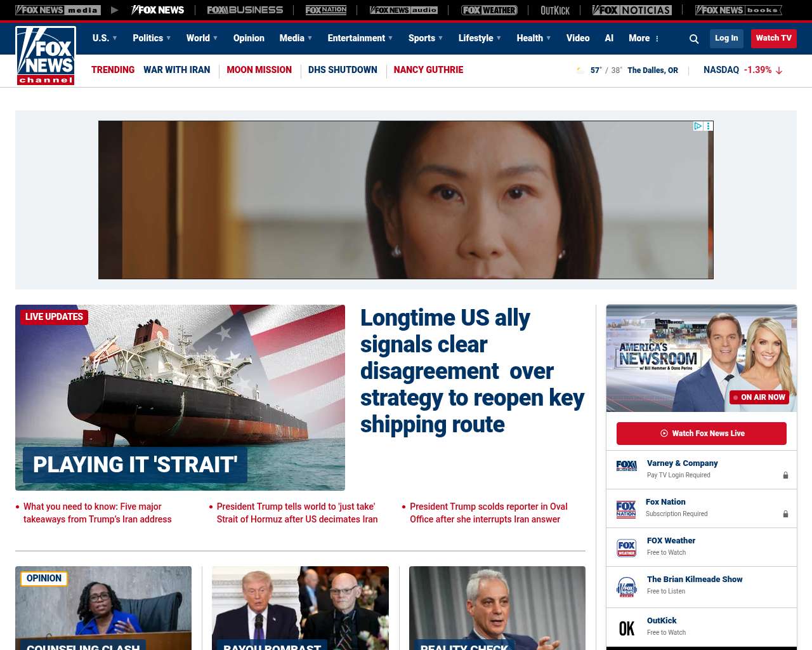Click the Fox News logo in top bar
Screen dimensions: 812x650
tap(157, 10)
